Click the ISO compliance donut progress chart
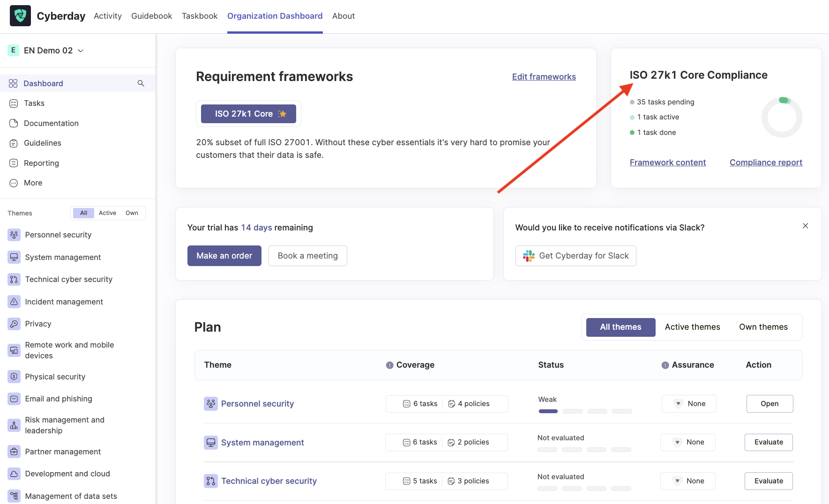Screen dimensions: 829x504 782,117
